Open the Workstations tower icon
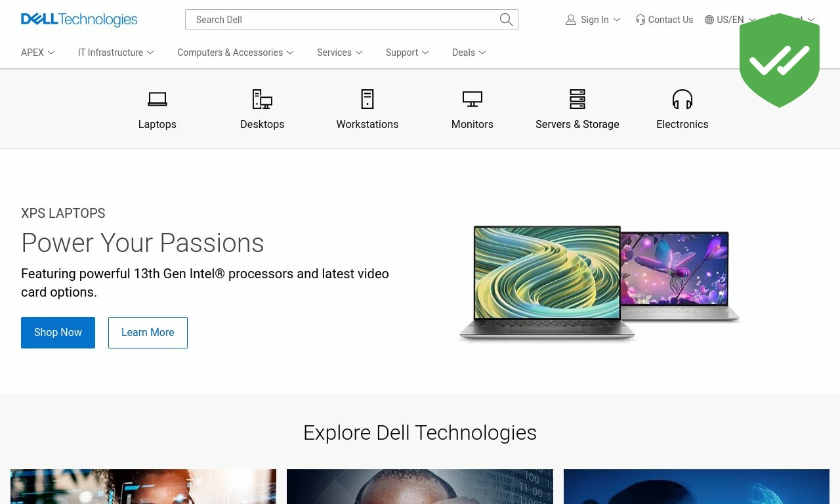The width and height of the screenshot is (840, 504). (x=367, y=99)
